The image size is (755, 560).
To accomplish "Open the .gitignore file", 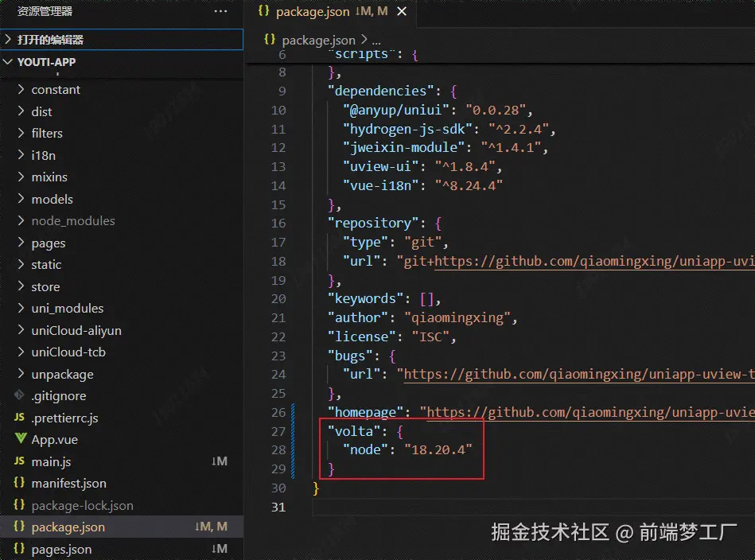I will (59, 396).
